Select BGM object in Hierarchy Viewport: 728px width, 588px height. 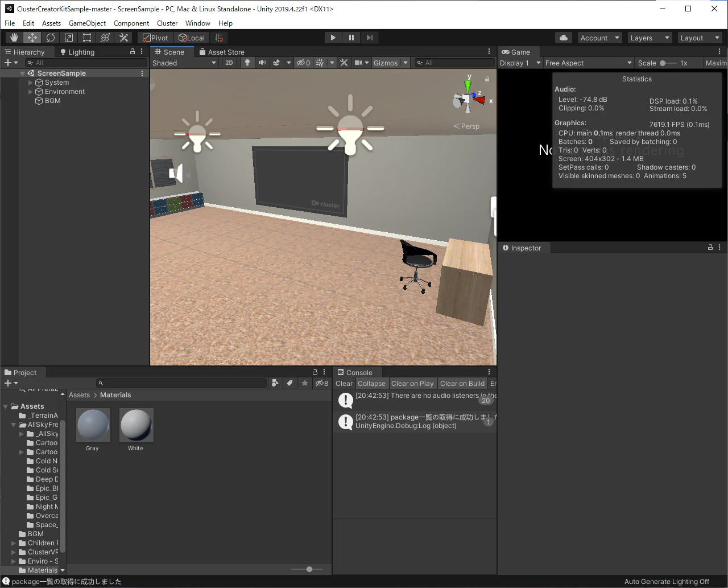point(52,101)
